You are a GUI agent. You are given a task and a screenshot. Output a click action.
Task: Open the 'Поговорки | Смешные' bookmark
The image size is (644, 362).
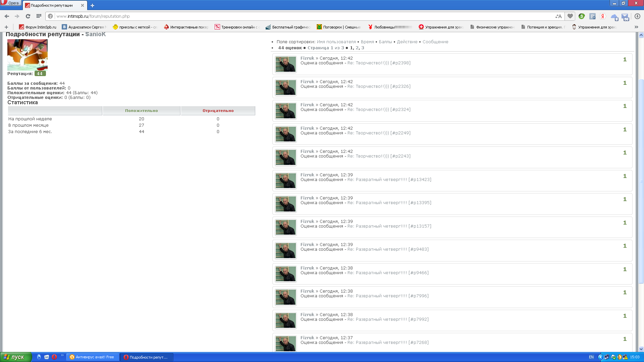(338, 27)
